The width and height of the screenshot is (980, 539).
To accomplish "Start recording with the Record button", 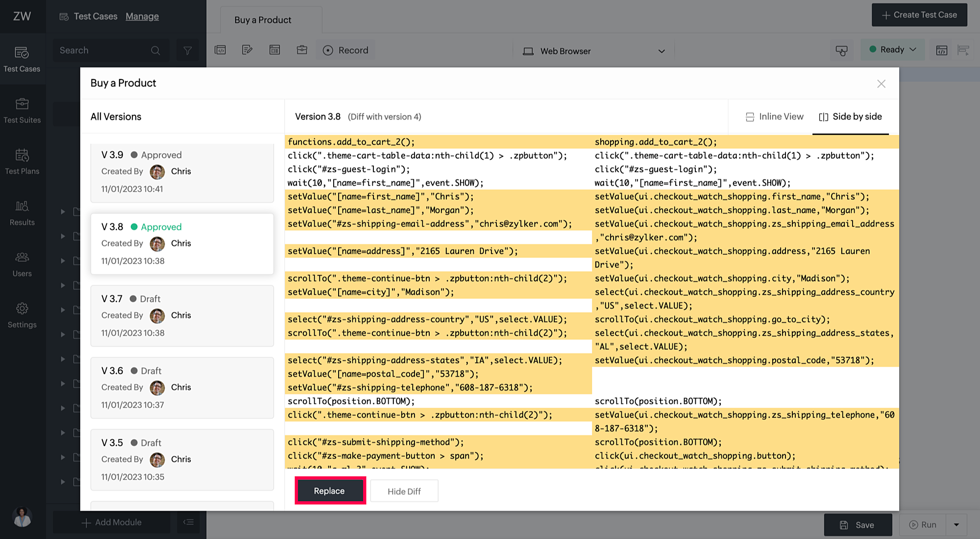I will tap(345, 50).
